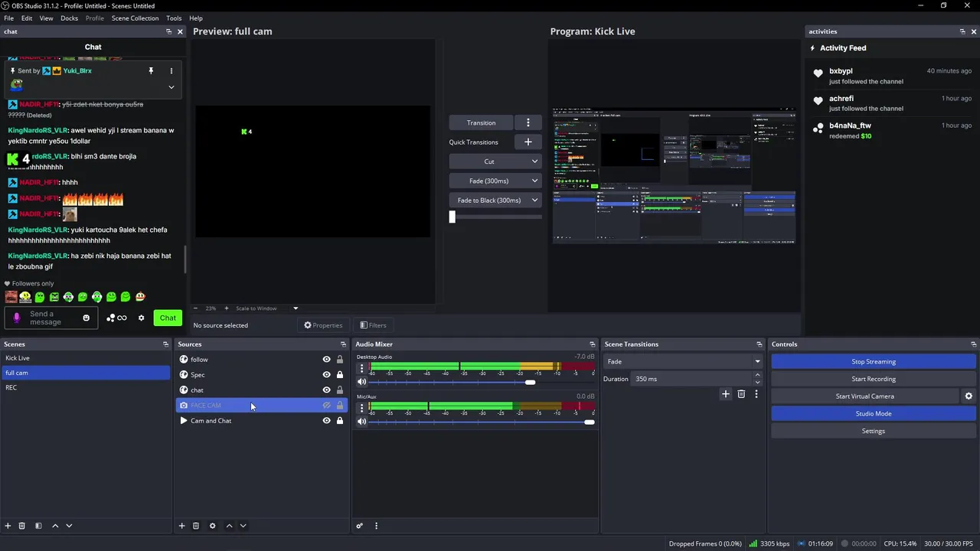980x551 pixels.
Task: Toggle the lock on the chat source
Action: pyautogui.click(x=340, y=390)
